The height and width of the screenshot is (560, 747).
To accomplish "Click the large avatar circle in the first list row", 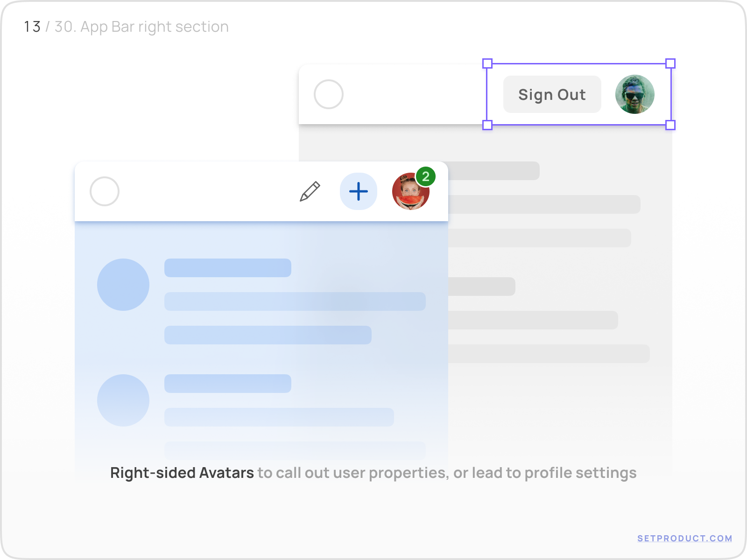I will [122, 284].
